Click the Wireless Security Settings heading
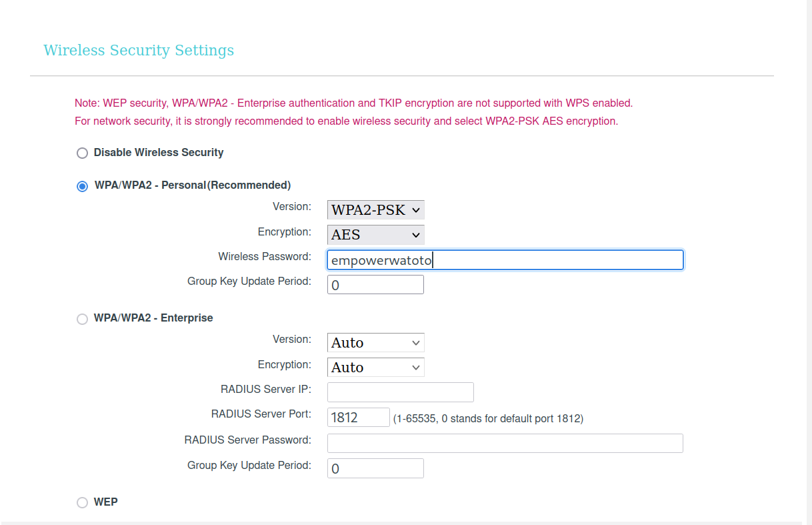 tap(139, 51)
